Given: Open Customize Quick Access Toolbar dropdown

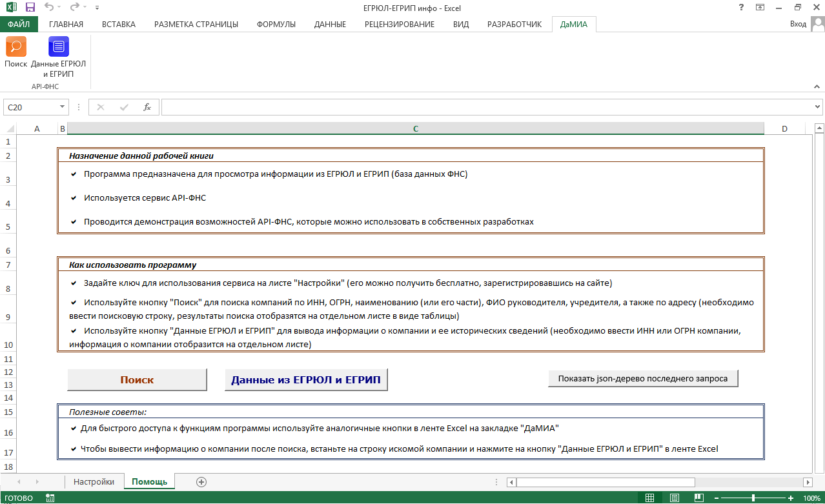Looking at the screenshot, I should (x=97, y=8).
